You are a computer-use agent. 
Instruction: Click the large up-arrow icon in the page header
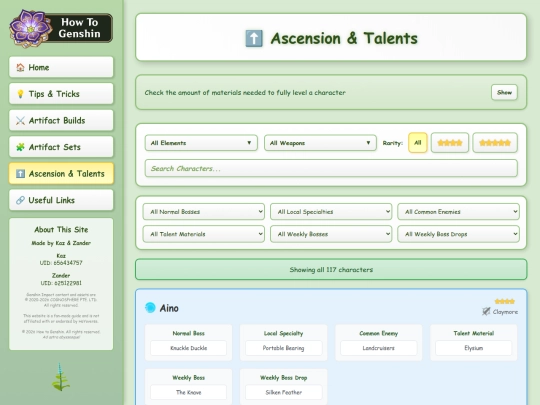254,38
